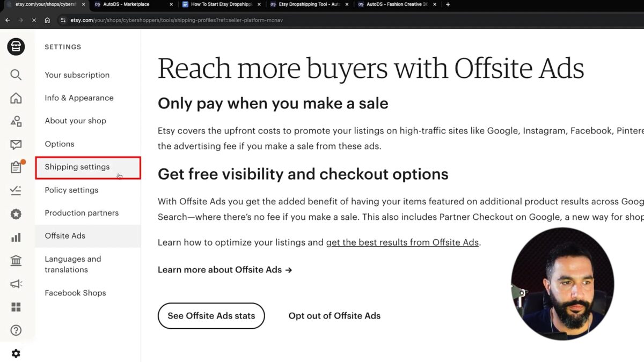The image size is (644, 362).
Task: Click Opt out of Offsite Ads
Action: pyautogui.click(x=334, y=316)
